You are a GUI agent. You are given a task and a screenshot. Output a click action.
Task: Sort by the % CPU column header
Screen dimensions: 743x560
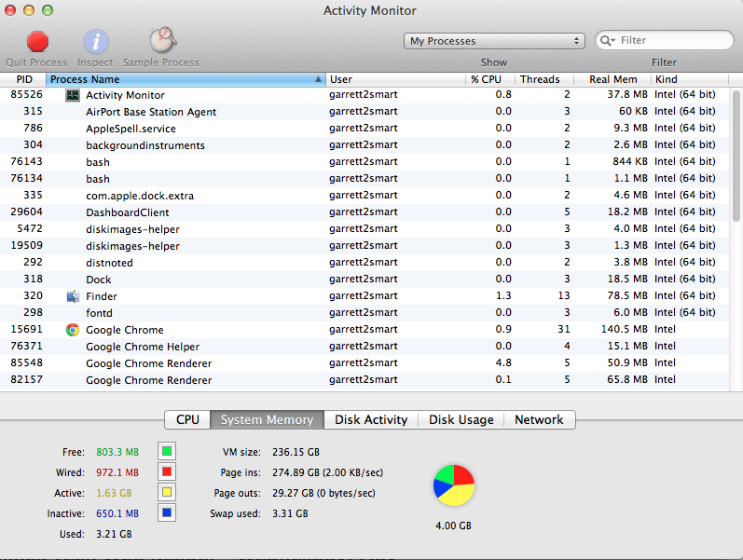coord(490,79)
